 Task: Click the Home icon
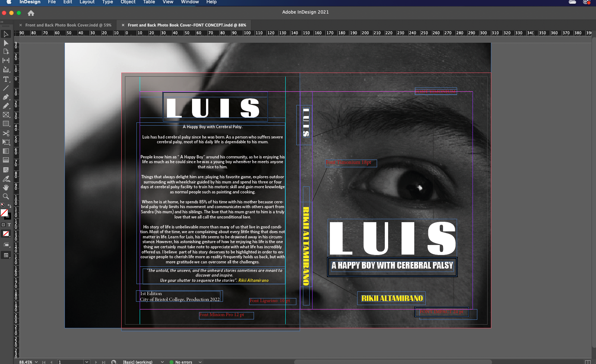[31, 13]
